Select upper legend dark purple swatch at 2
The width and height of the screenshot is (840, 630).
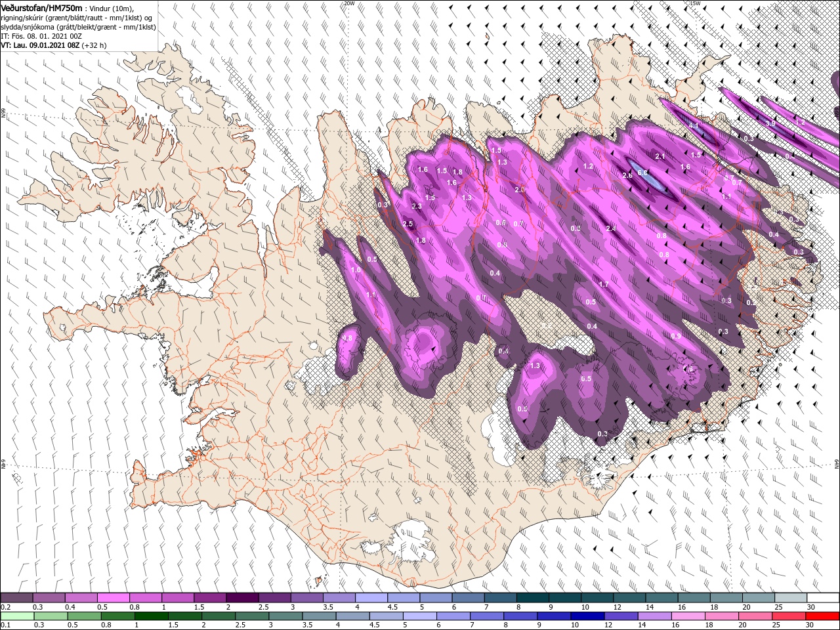pos(241,598)
